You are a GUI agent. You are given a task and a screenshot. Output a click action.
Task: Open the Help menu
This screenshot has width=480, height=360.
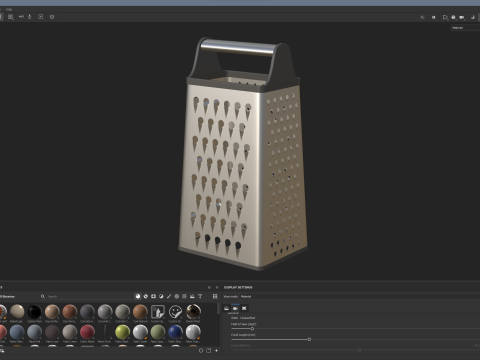[9, 9]
